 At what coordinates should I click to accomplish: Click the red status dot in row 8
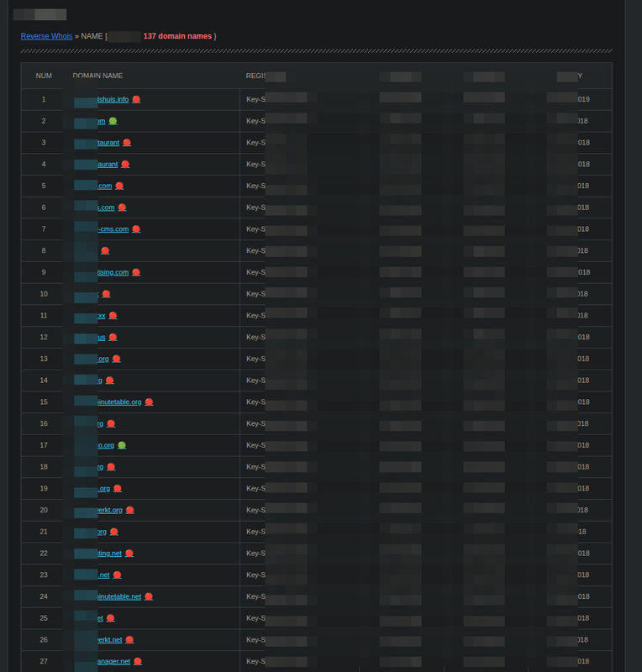[x=105, y=250]
